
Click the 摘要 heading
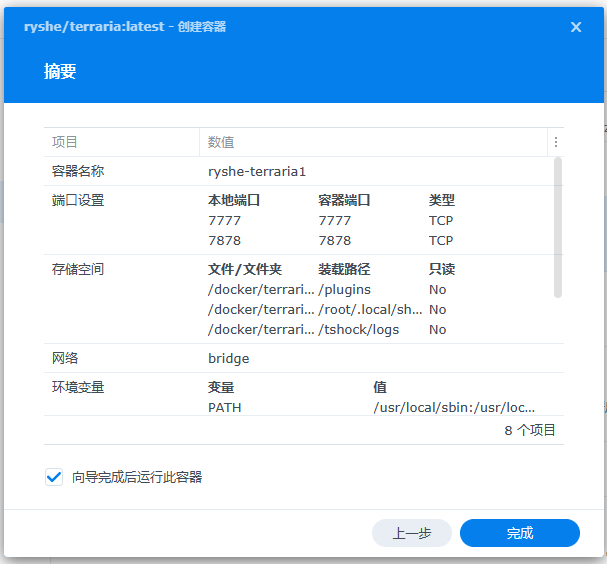click(60, 71)
